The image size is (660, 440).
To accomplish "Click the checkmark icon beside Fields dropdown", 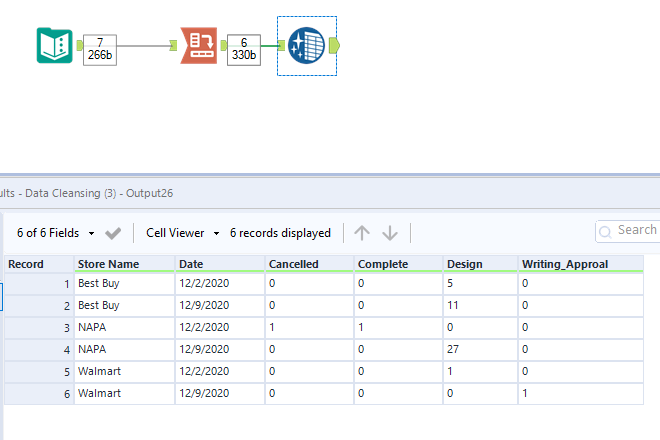I will tap(113, 233).
